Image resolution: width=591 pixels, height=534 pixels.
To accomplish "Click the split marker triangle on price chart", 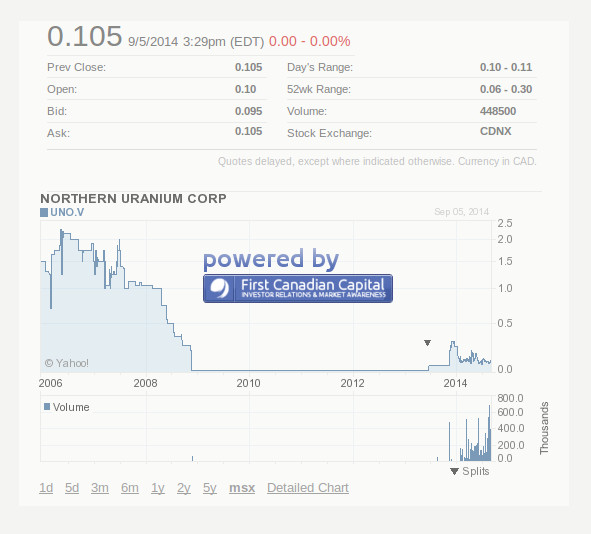I will tap(427, 343).
